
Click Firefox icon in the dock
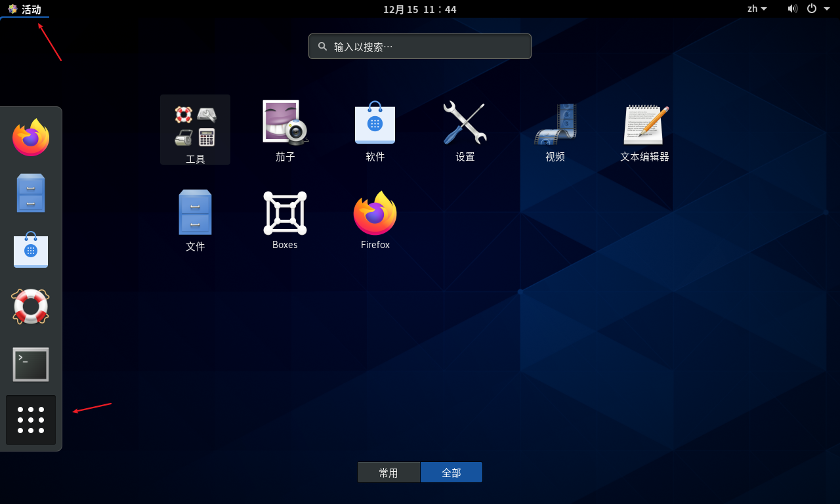(31, 137)
